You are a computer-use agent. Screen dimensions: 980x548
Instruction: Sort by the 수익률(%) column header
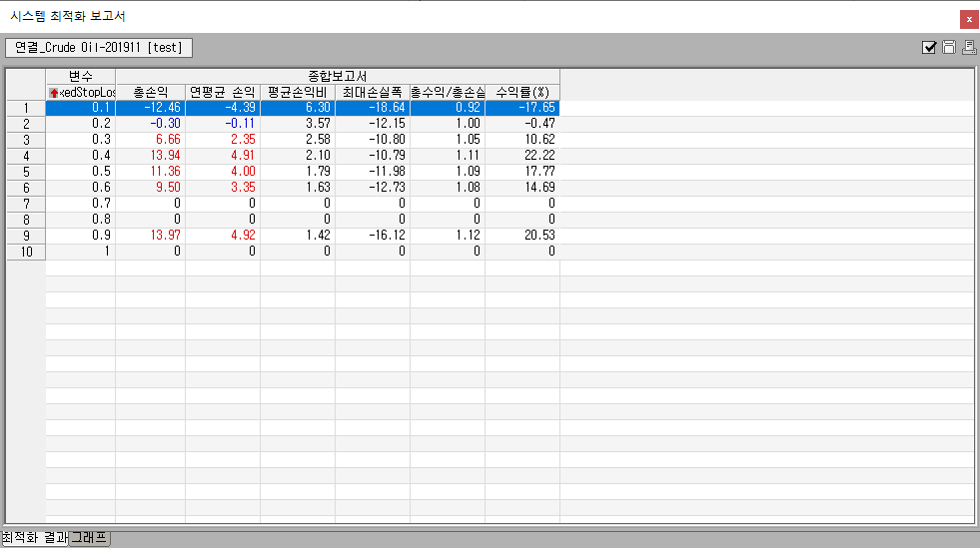pyautogui.click(x=521, y=92)
